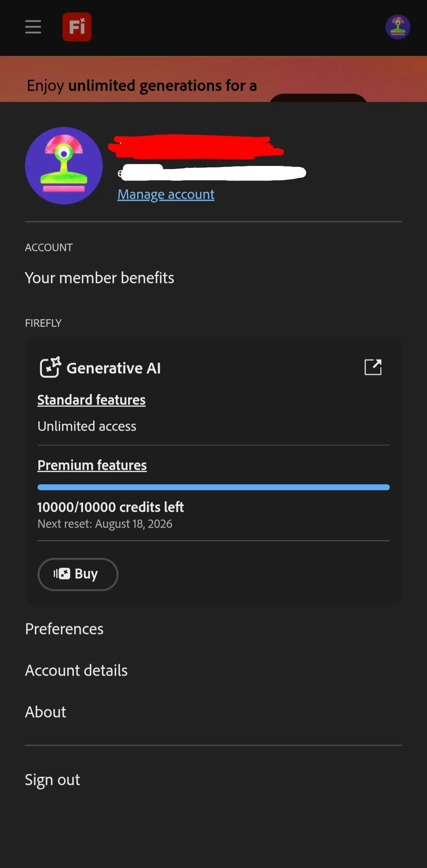Viewport: 427px width, 868px height.
Task: Click the Generative AI heading
Action: pos(113,368)
